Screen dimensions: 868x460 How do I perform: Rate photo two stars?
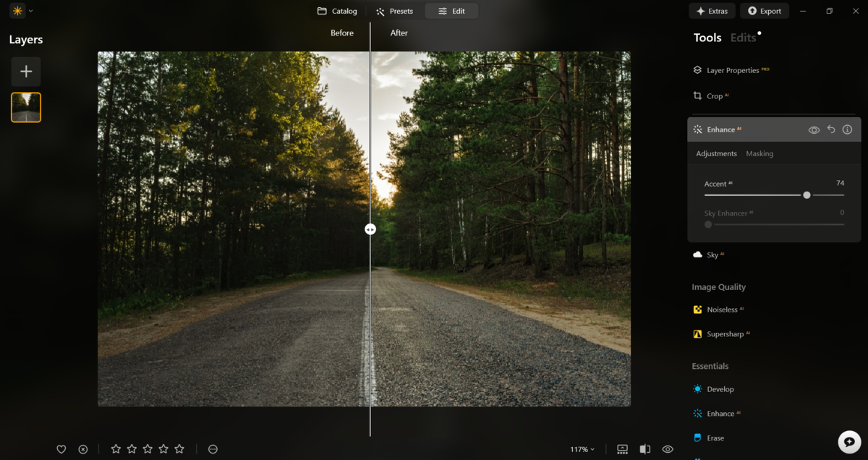[x=132, y=449]
